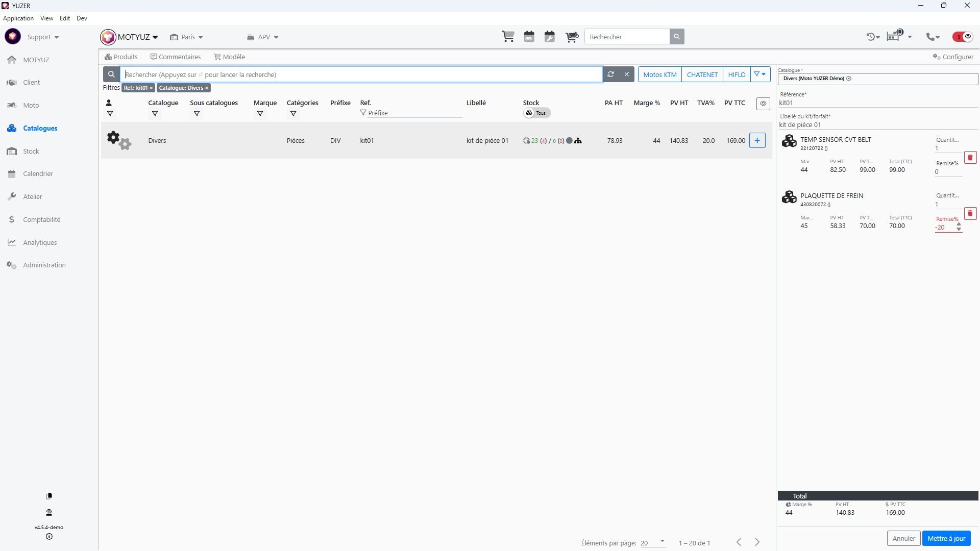Open elements per page dropdown
Image resolution: width=980 pixels, height=551 pixels.
coord(653,542)
